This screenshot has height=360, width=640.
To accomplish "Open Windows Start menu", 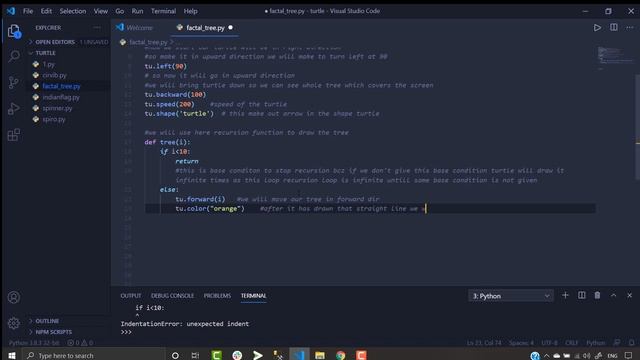I will tap(11, 355).
